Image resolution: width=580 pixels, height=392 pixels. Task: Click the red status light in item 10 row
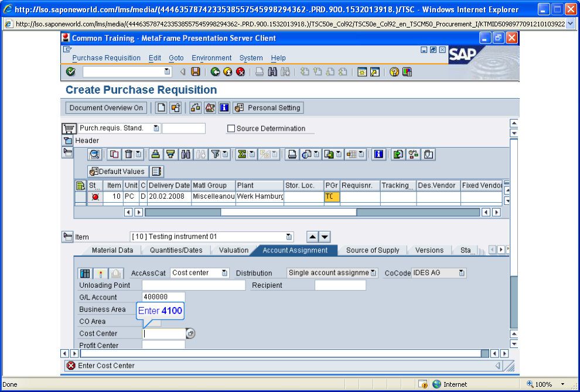(95, 197)
